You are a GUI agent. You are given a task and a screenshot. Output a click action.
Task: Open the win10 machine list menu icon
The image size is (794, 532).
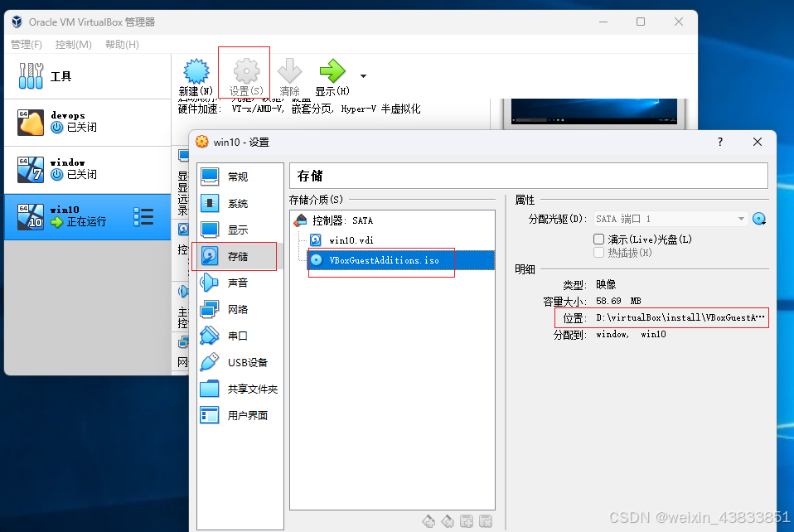point(143,216)
